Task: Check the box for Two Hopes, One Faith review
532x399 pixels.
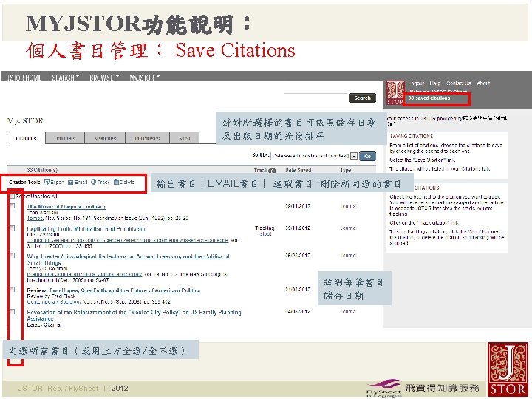Action: point(13,290)
